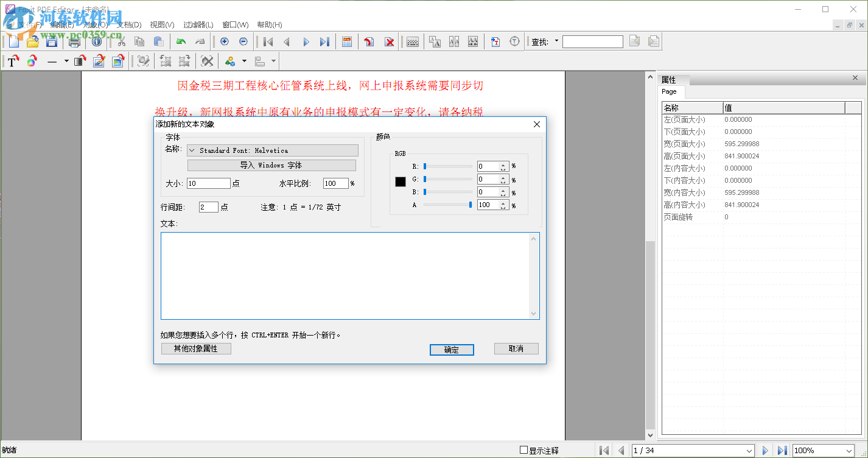Switch to the Page properties tab
The image size is (868, 458).
(670, 91)
